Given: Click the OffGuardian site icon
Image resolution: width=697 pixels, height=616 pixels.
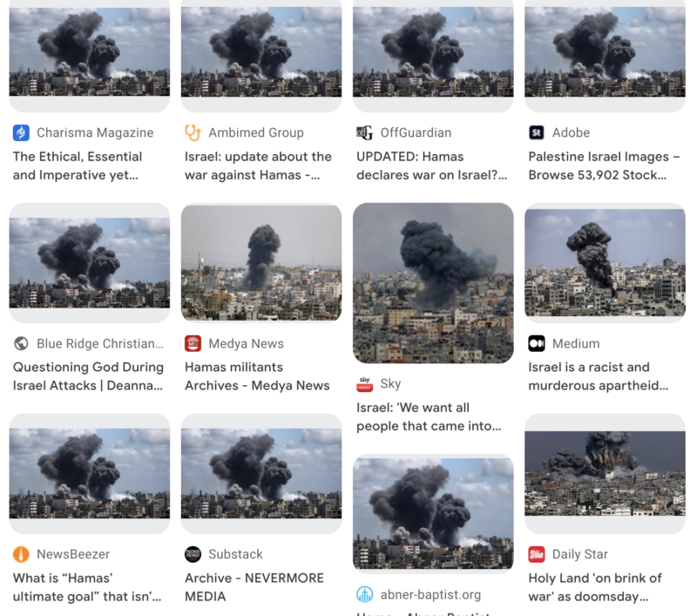Looking at the screenshot, I should click(364, 133).
